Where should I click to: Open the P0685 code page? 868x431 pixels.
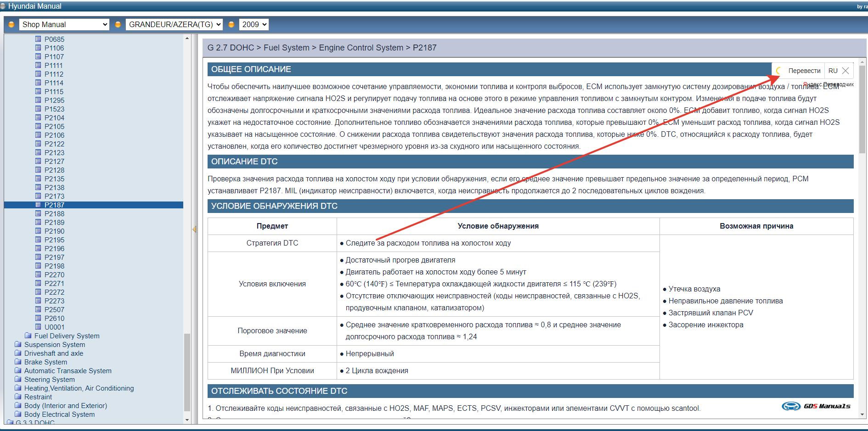pos(54,39)
